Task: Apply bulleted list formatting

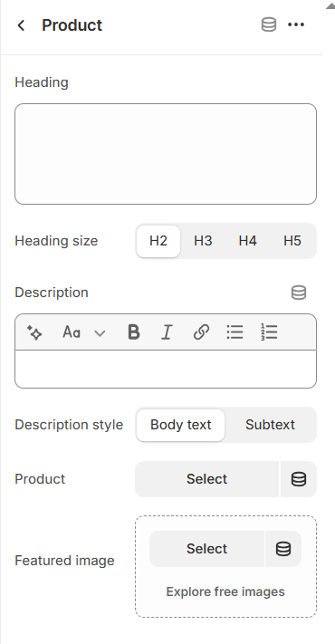Action: pos(234,332)
